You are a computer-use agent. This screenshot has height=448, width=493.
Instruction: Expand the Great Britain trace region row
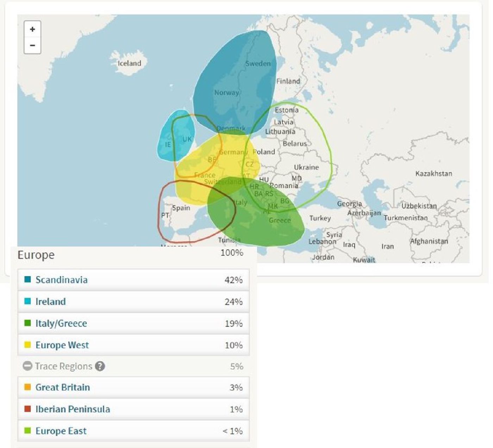[x=133, y=387]
